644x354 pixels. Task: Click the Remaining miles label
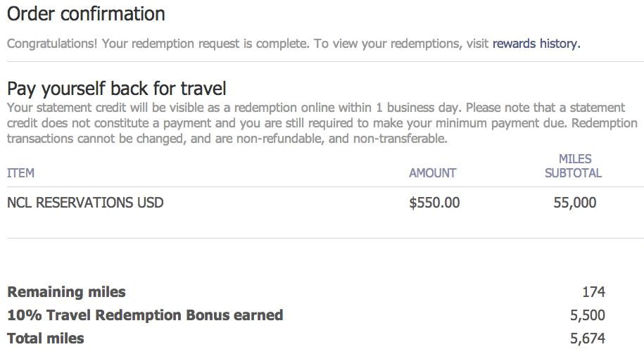[66, 292]
